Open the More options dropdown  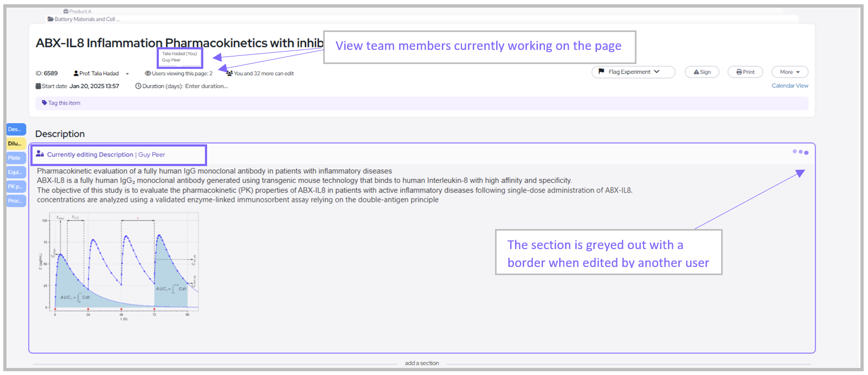point(789,72)
